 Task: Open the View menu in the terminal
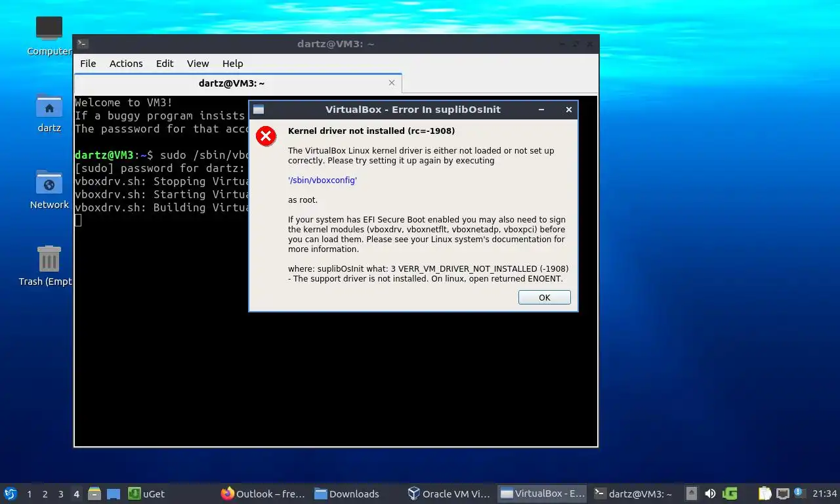(x=198, y=64)
